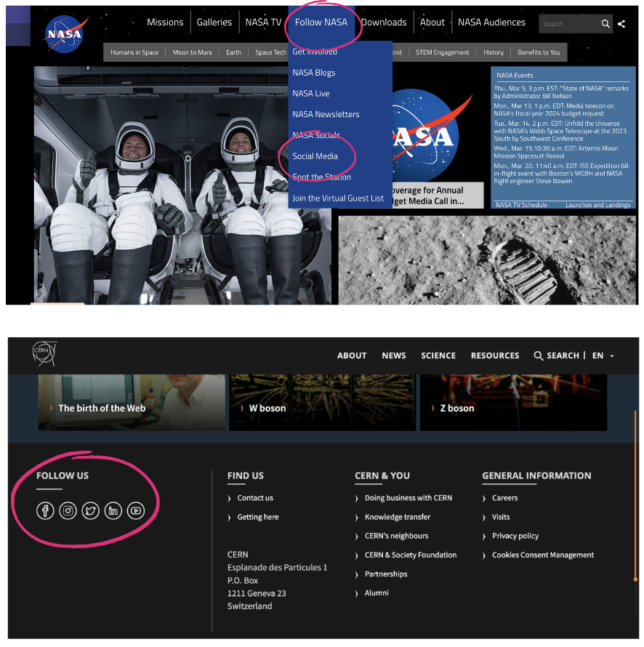The height and width of the screenshot is (647, 644).
Task: Open the NASA TV Schedule link
Action: (x=521, y=205)
